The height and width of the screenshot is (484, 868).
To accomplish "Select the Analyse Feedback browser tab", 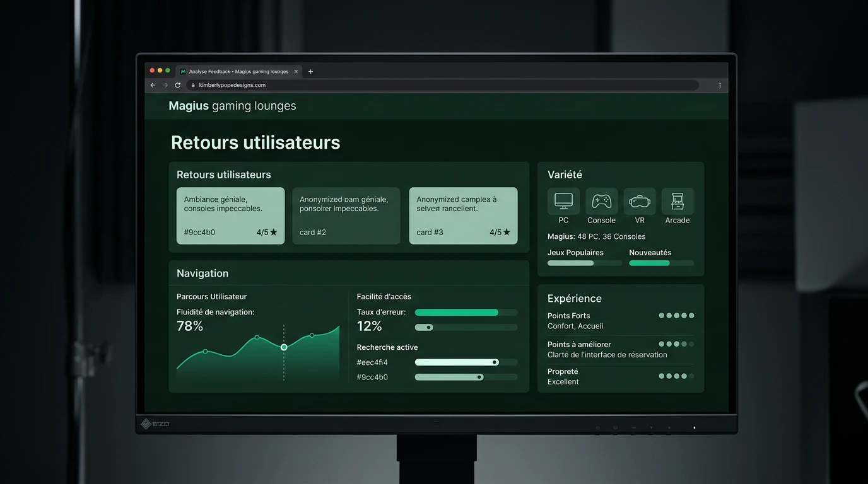I will 239,72.
